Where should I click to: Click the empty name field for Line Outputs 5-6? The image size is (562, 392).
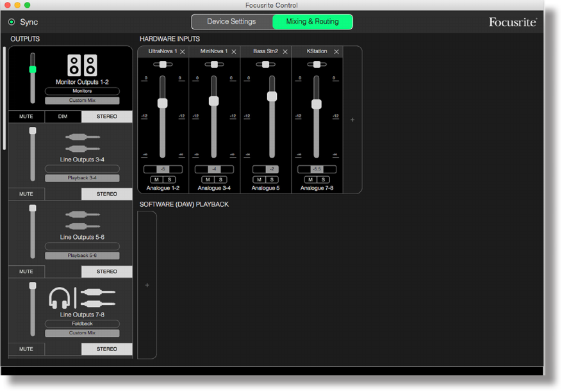(x=82, y=247)
